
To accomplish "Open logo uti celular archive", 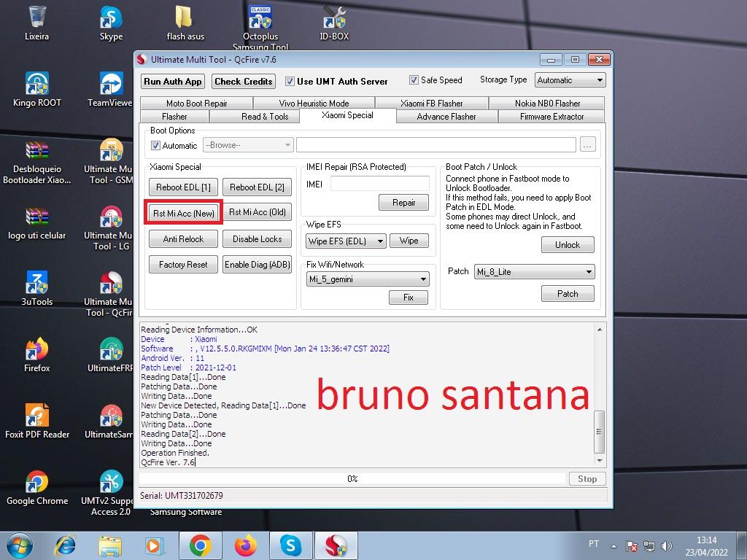I will pyautogui.click(x=36, y=224).
